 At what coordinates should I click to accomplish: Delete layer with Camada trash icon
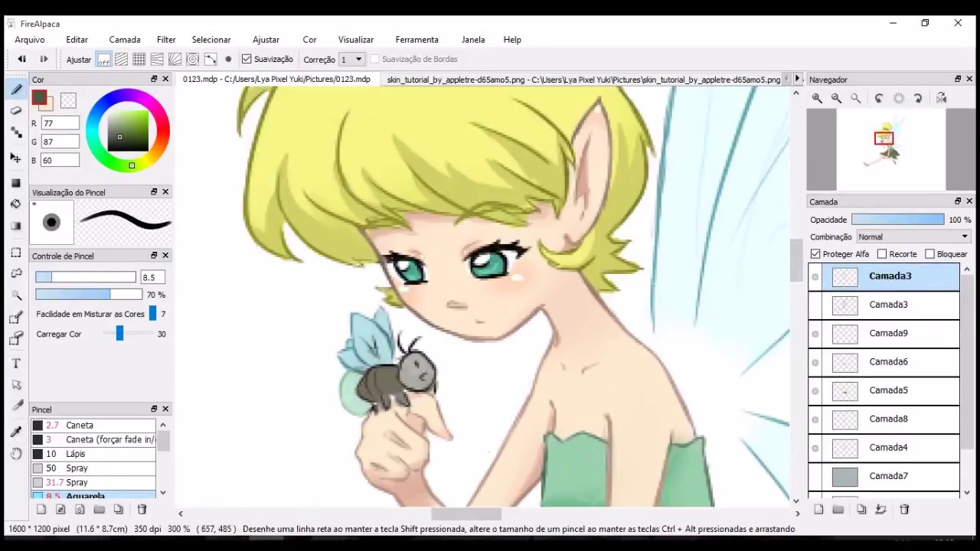904,510
